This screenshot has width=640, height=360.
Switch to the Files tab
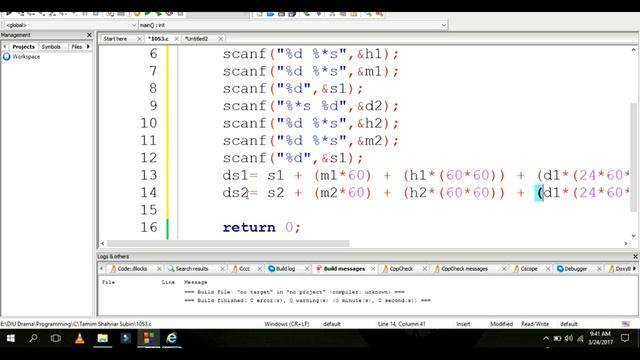click(77, 47)
